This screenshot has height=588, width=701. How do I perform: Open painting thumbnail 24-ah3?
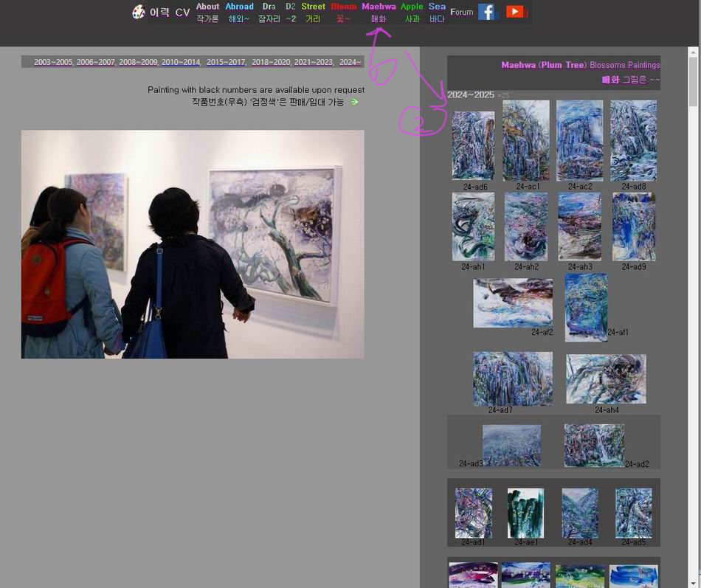click(x=579, y=226)
